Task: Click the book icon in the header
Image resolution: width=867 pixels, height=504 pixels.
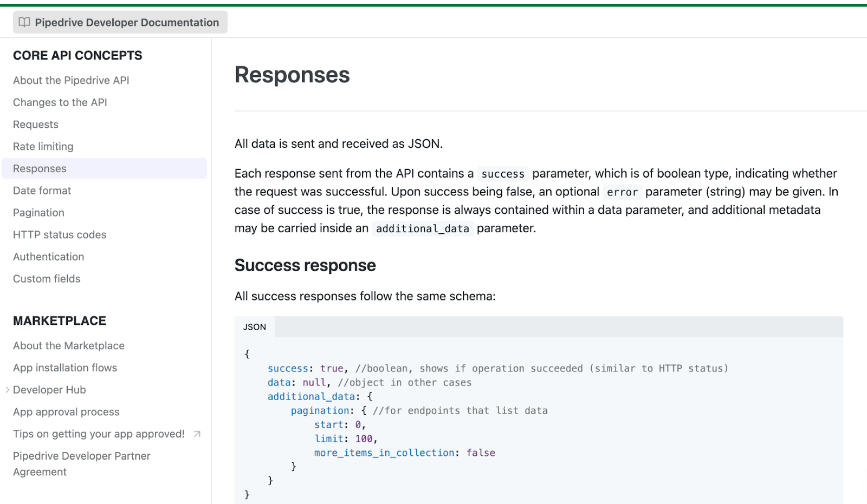Action: point(24,22)
